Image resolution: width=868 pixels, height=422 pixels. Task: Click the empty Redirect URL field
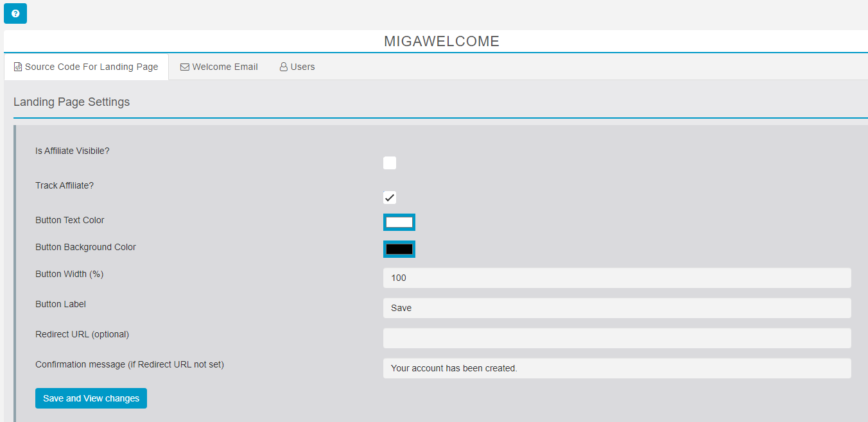pyautogui.click(x=617, y=338)
